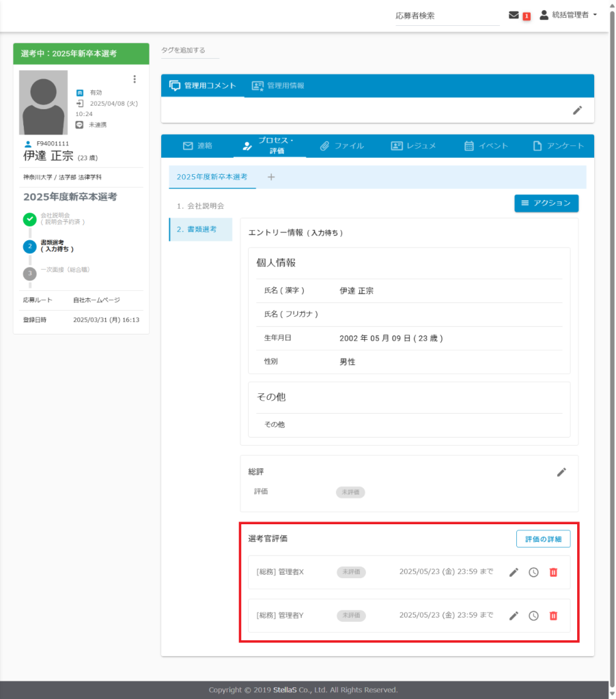The image size is (616, 699).
Task: Expand the 統括管理者 user dropdown
Action: tap(568, 15)
